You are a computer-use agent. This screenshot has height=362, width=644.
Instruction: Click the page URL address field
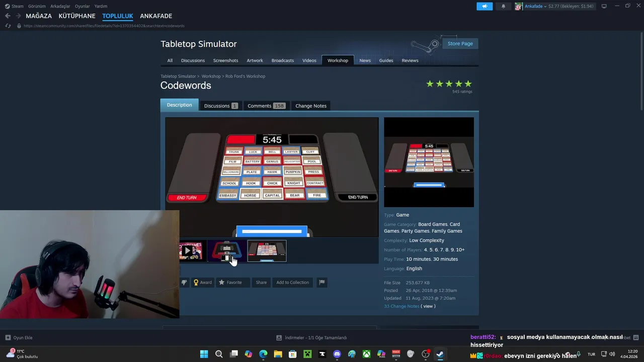(104, 26)
